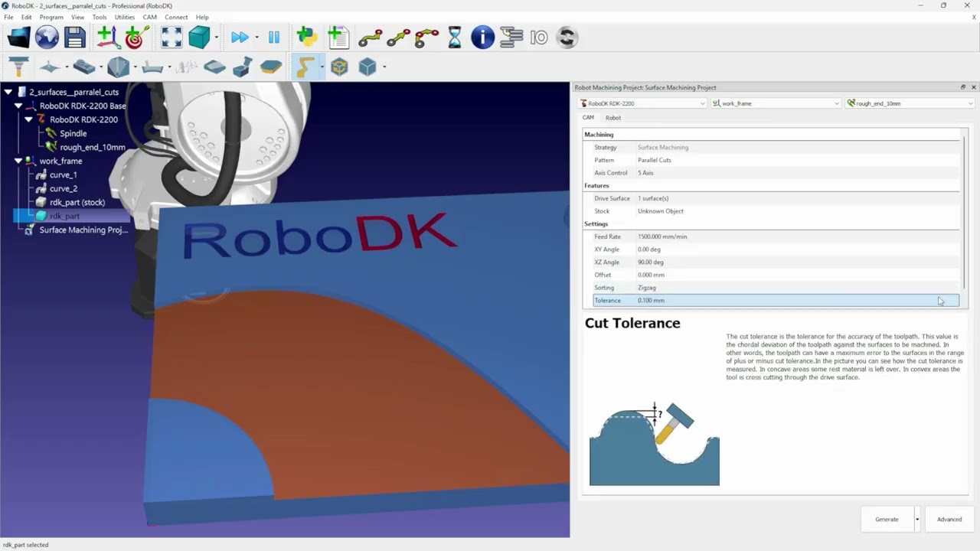Screen dimensions: 980x551
Task: Click the XY Angle value 0.00 deg
Action: coord(648,249)
